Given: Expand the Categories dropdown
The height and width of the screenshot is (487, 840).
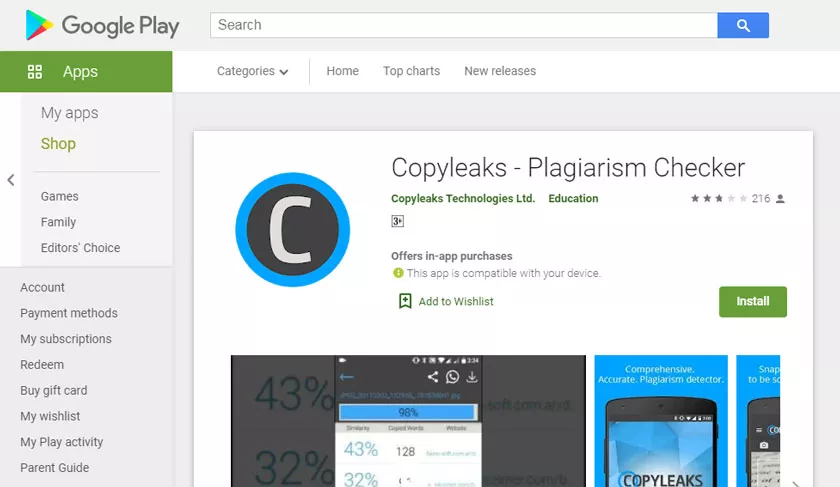Looking at the screenshot, I should point(252,71).
